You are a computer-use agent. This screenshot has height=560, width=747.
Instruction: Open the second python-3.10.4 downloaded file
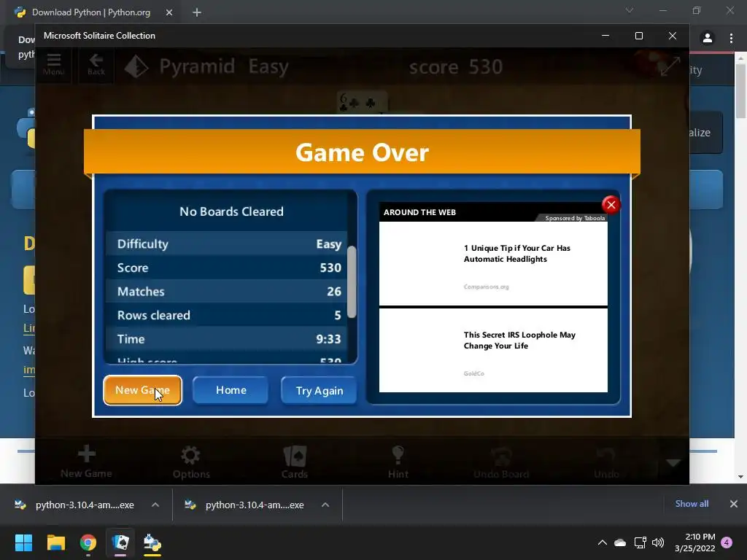[x=244, y=505]
